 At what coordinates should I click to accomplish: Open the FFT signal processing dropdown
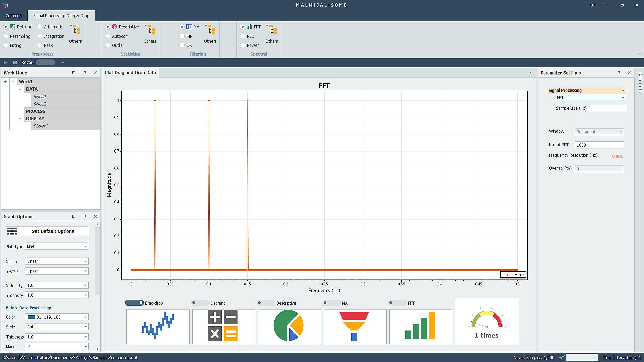pos(590,98)
